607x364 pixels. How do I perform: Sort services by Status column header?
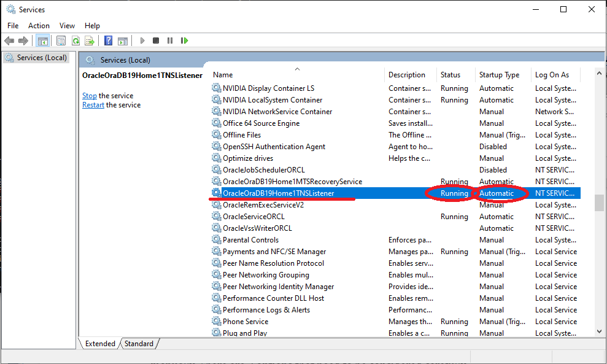coord(450,75)
